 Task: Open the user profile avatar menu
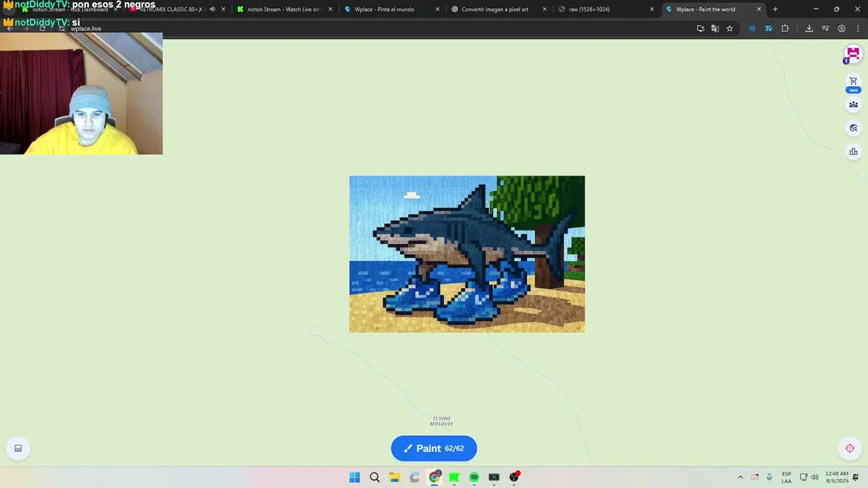point(852,54)
